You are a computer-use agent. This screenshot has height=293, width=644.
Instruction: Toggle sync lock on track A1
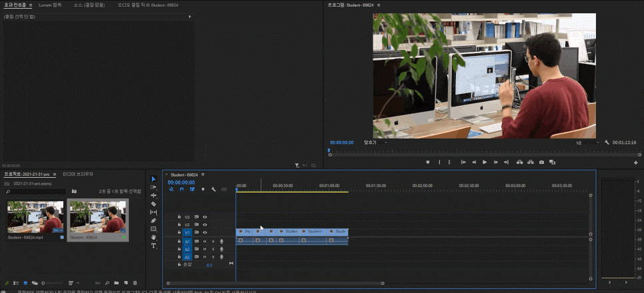click(197, 241)
